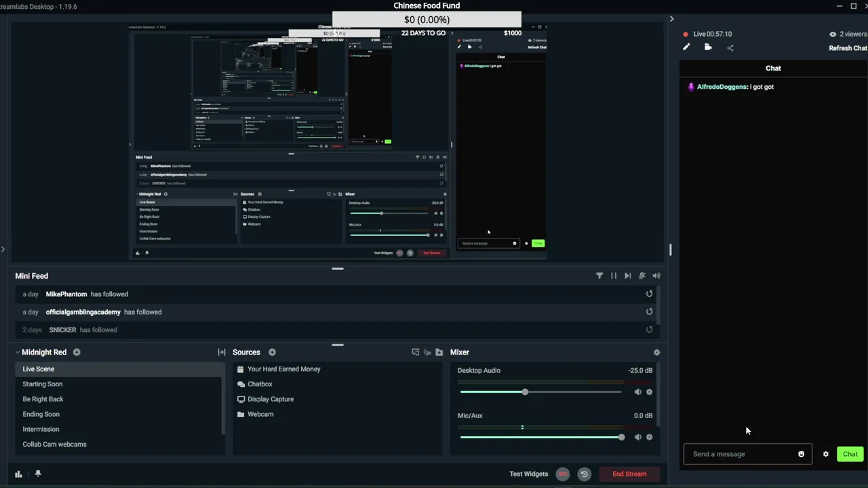Image resolution: width=868 pixels, height=488 pixels.
Task: Click End Stream
Action: point(629,474)
